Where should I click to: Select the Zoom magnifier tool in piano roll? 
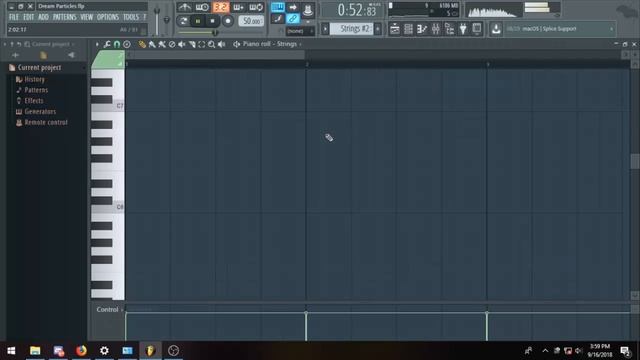[211, 44]
